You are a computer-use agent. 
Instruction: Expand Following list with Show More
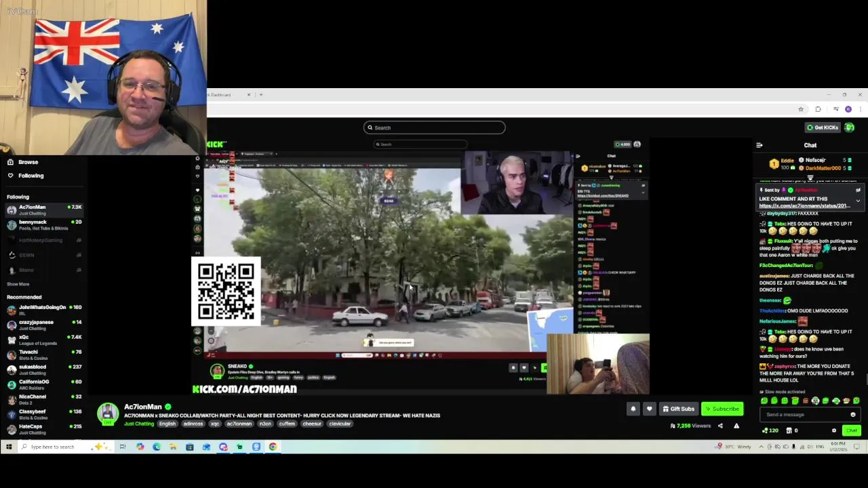18,284
